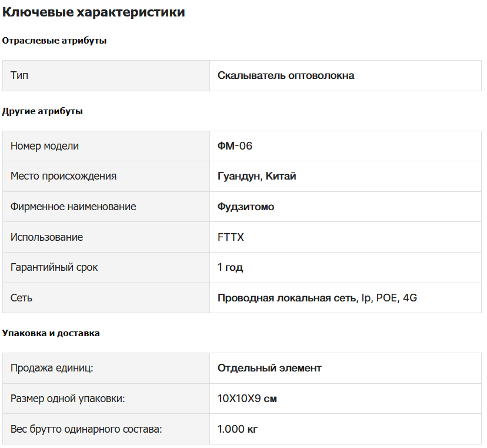Click the "Продажа единиц:" label

click(x=52, y=368)
